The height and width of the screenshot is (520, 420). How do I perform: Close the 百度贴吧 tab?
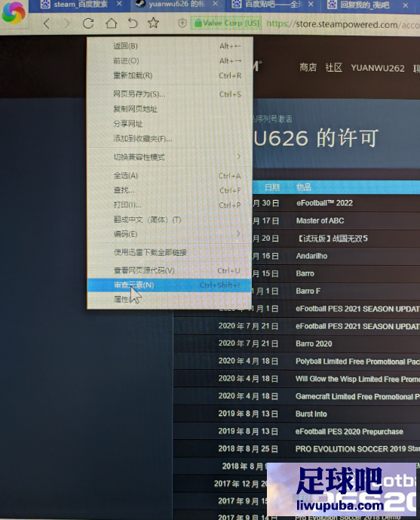311,5
